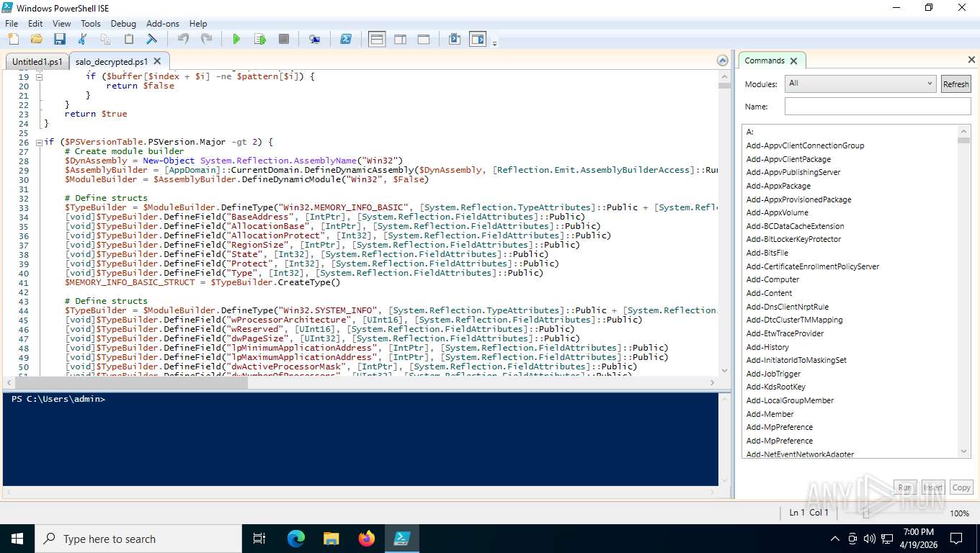Open the Debug menu

pyautogui.click(x=124, y=23)
